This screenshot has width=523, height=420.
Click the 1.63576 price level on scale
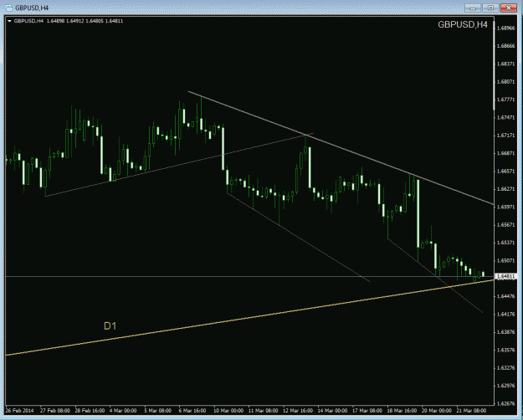click(x=505, y=350)
